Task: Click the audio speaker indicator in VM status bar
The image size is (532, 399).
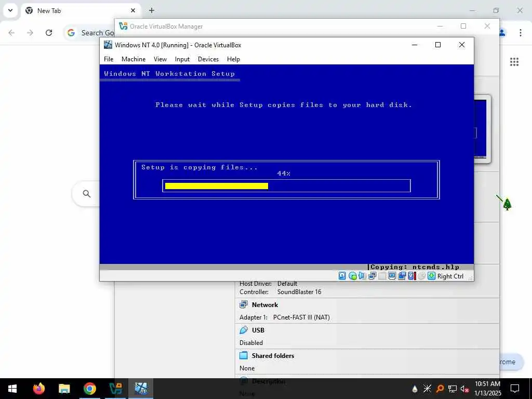Action: (x=362, y=276)
